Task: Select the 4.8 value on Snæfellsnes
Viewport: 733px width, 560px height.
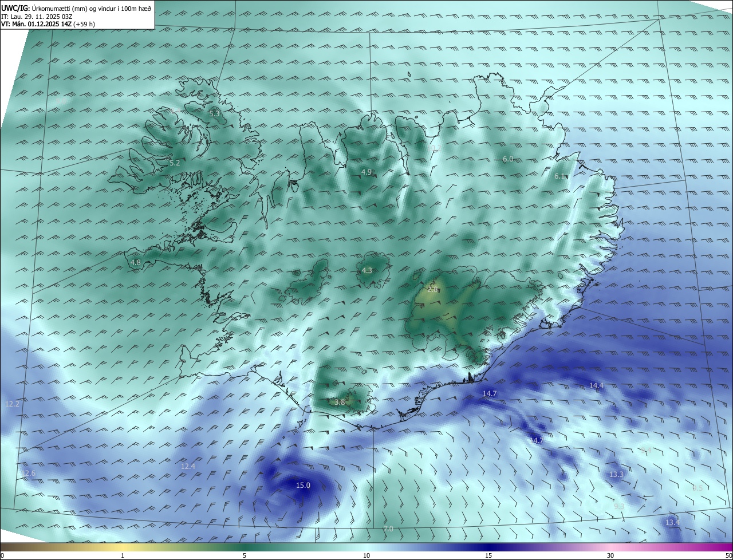Action: [136, 262]
